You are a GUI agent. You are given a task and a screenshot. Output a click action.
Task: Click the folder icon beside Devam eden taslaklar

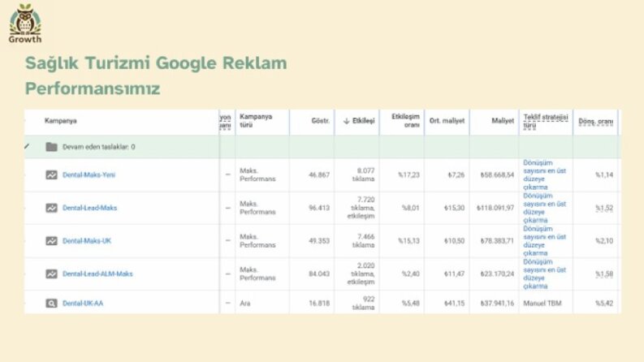tap(51, 147)
